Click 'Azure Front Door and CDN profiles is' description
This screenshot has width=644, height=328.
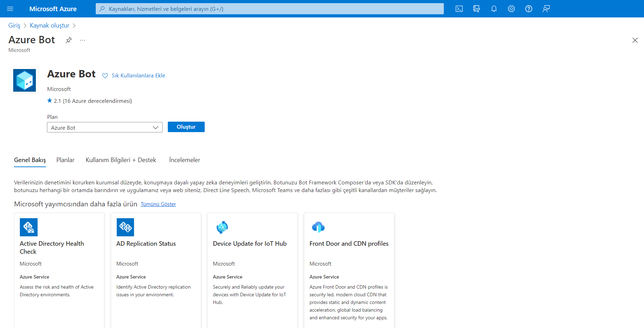pos(348,302)
